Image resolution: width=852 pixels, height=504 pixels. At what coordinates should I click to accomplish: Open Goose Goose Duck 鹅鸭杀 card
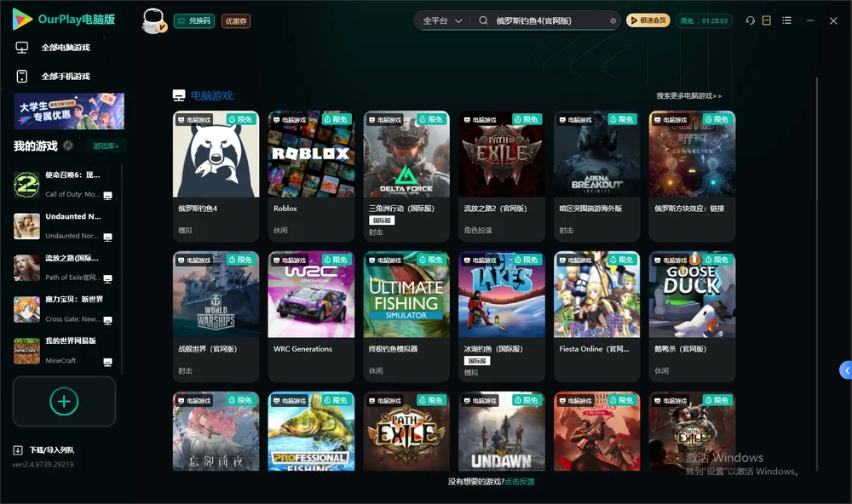692,317
